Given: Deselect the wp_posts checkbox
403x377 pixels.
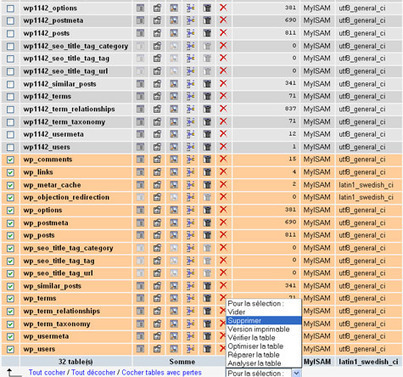Looking at the screenshot, I should (11, 236).
